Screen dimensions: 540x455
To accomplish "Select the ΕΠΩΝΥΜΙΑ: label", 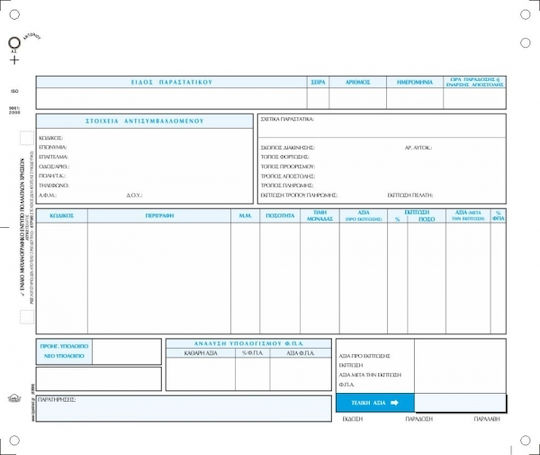I will (x=53, y=147).
